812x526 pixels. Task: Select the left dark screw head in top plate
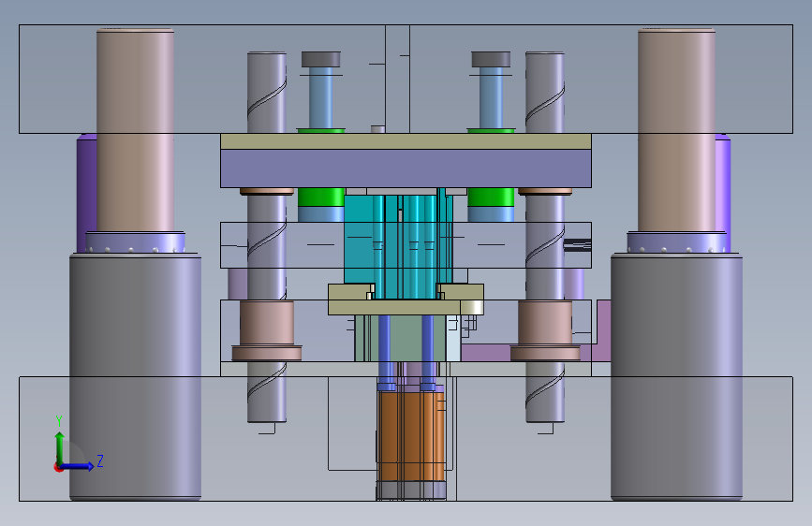pyautogui.click(x=321, y=59)
